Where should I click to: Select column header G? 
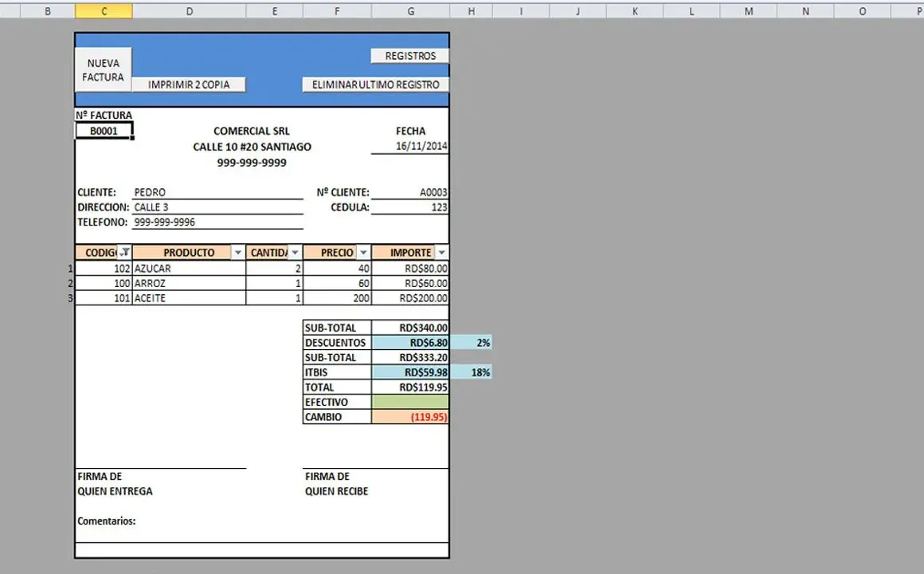[410, 11]
